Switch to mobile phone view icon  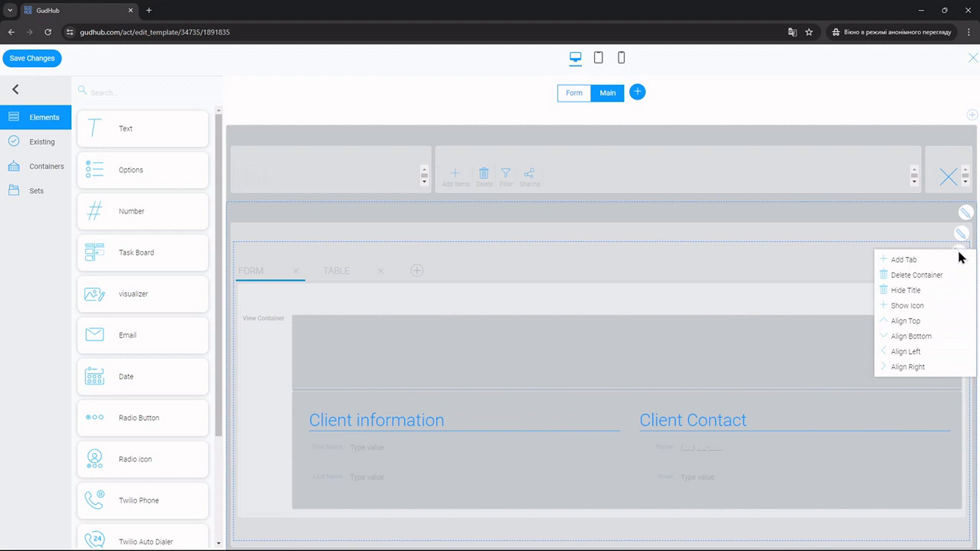pyautogui.click(x=621, y=58)
